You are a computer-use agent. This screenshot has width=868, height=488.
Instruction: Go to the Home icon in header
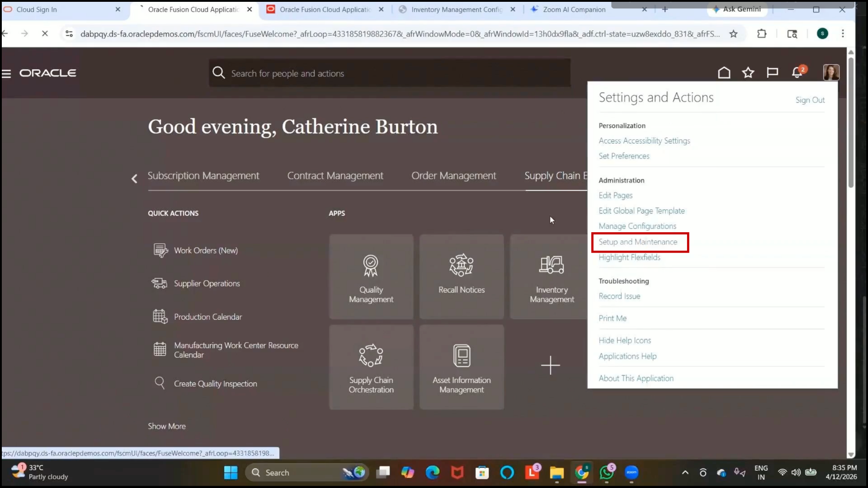(x=724, y=72)
